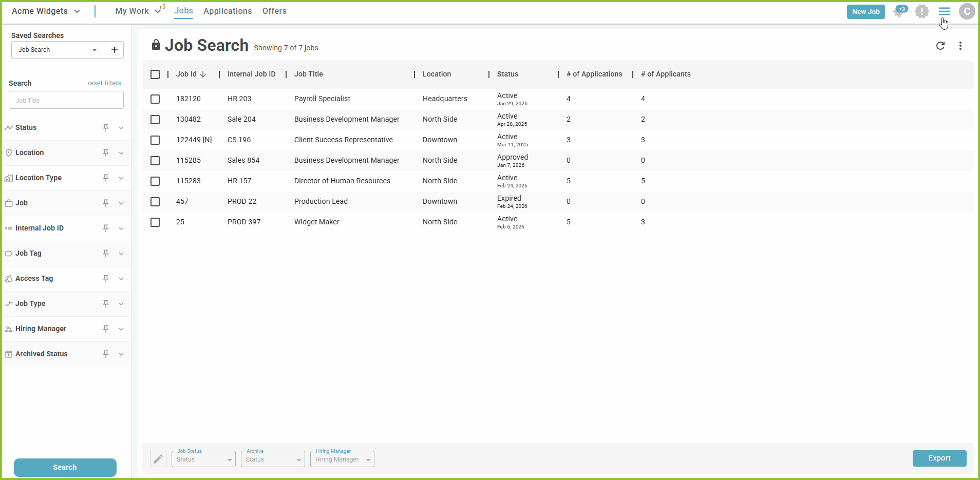Go to the Offers tab

(x=274, y=11)
